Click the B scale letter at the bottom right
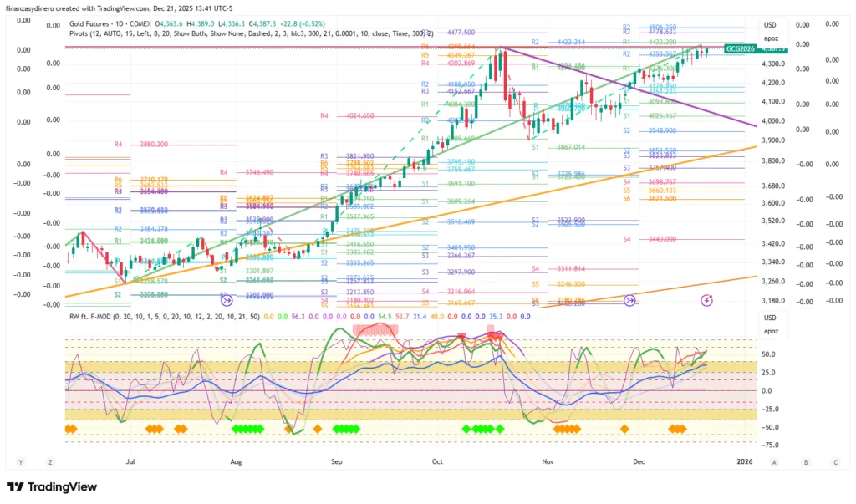The width and height of the screenshot is (856, 504). pos(805,461)
